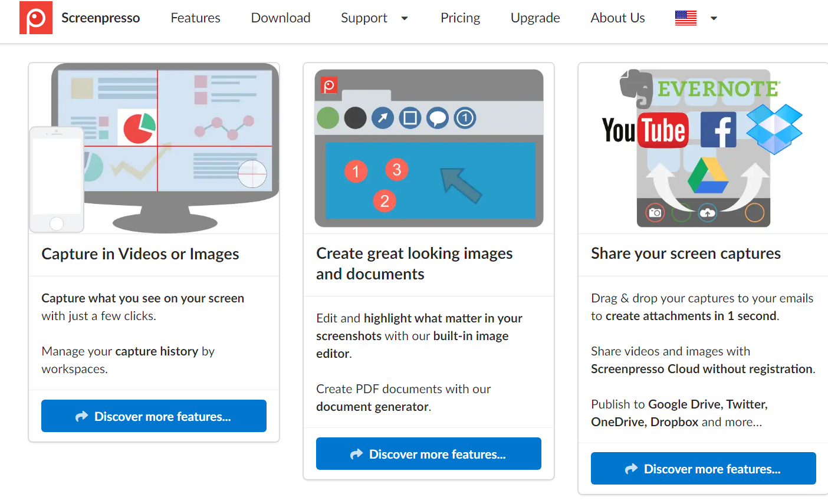Viewport: 828px width, 504px height.
Task: Click the magnifier circle on the monitor illustration
Action: [252, 174]
